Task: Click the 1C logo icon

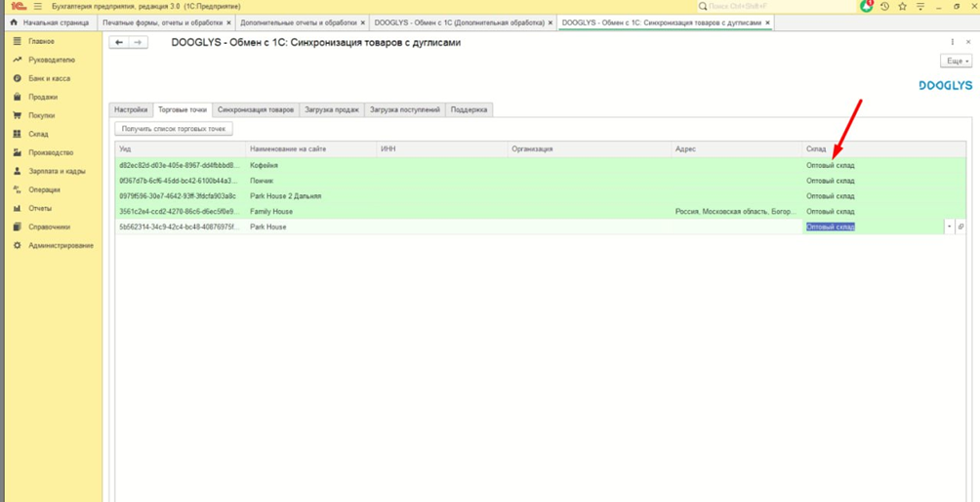Action: click(x=19, y=6)
